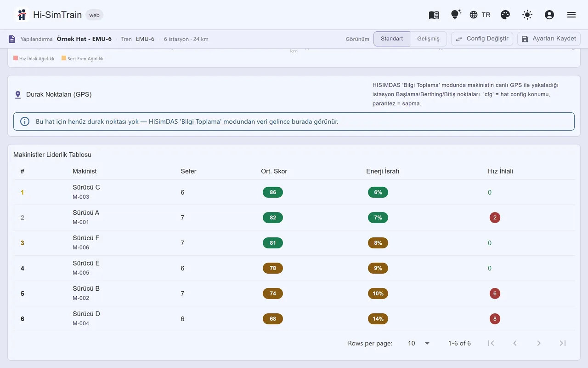Go to the previous table page
The width and height of the screenshot is (588, 368).
tap(515, 343)
